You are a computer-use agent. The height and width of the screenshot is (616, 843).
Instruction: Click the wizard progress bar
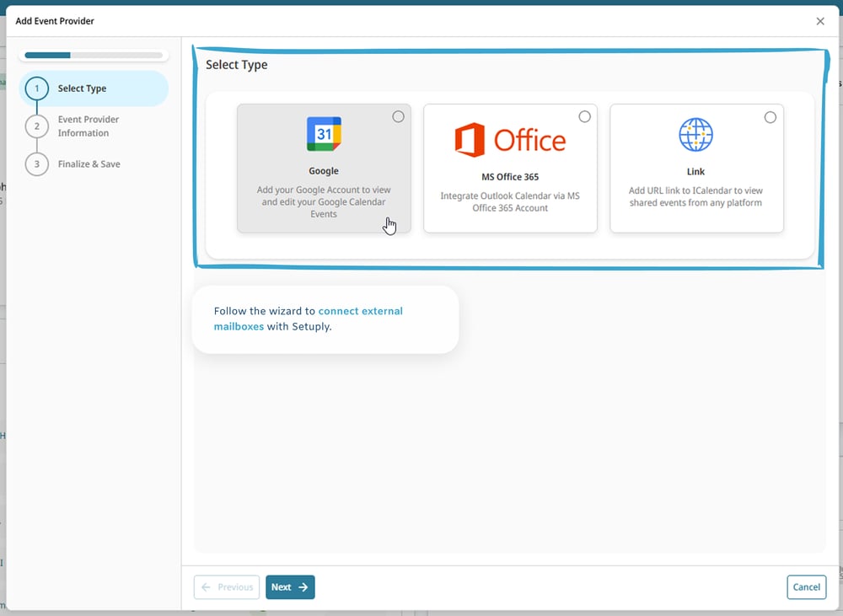(x=94, y=56)
